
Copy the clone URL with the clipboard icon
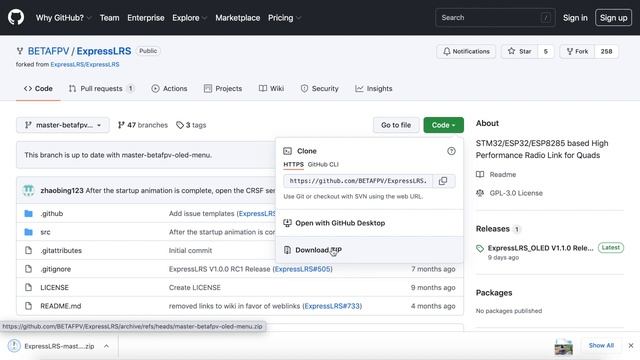click(444, 181)
